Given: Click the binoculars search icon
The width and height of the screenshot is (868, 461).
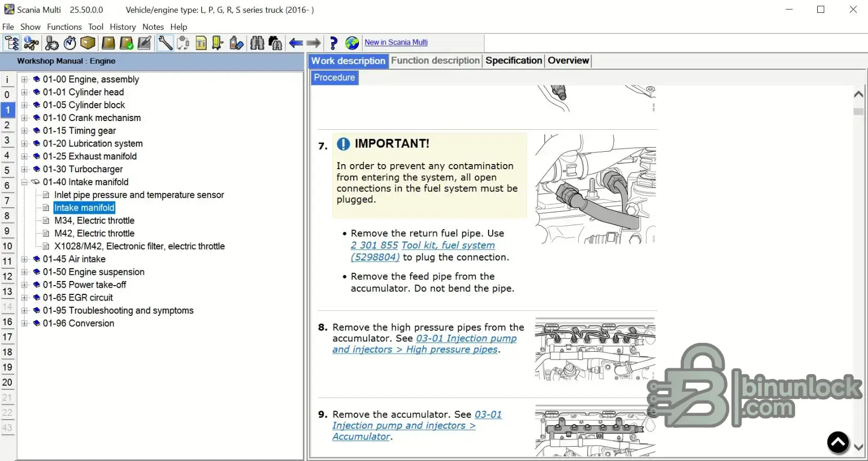Looking at the screenshot, I should [257, 43].
